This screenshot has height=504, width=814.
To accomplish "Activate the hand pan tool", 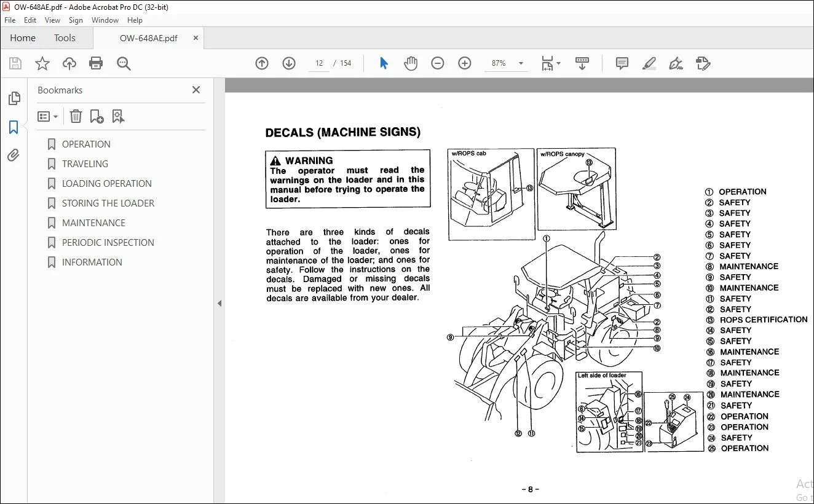I will [411, 63].
